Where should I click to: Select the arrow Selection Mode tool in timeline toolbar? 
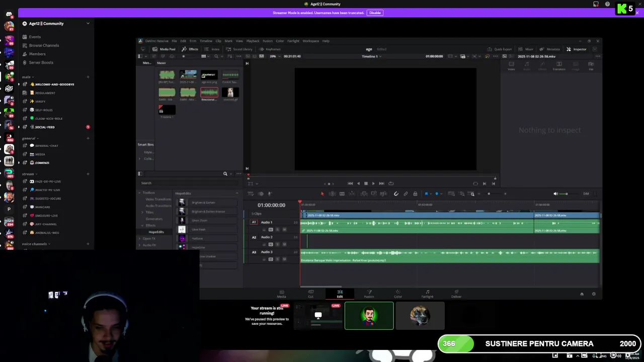(323, 194)
